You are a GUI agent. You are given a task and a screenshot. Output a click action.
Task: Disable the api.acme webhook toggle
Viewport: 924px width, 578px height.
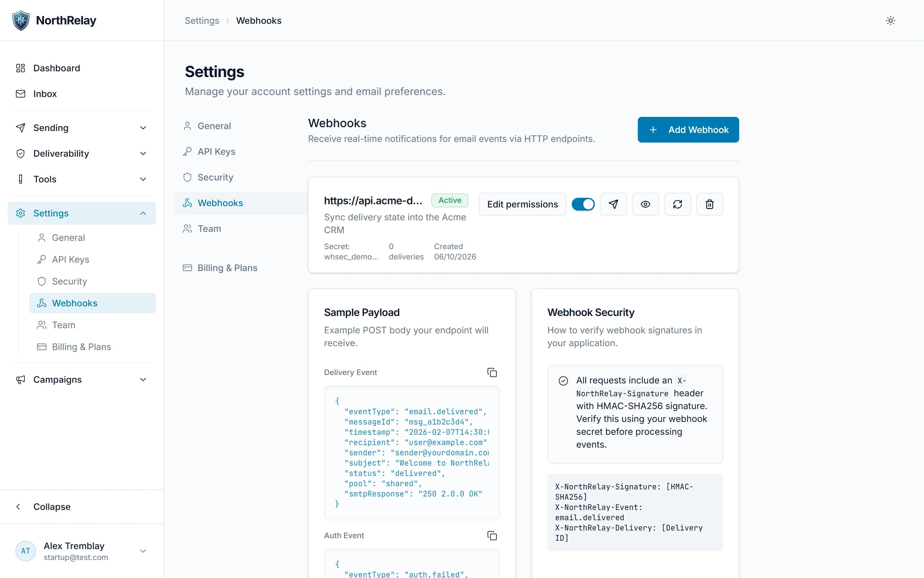(583, 204)
